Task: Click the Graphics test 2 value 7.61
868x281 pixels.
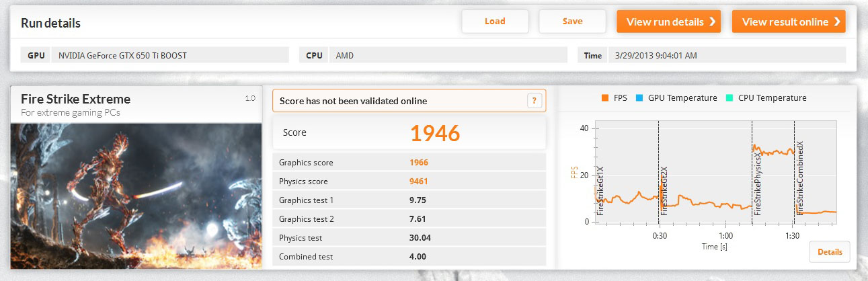Action: tap(418, 219)
